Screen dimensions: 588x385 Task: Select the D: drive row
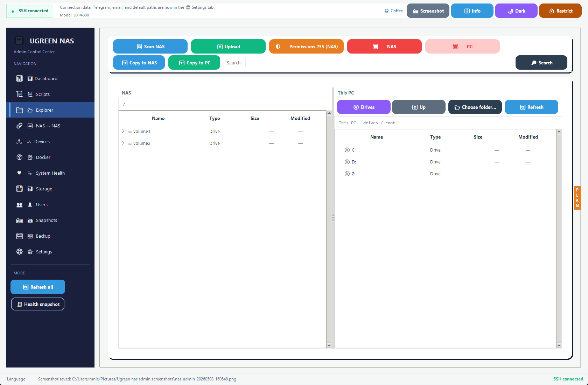446,162
